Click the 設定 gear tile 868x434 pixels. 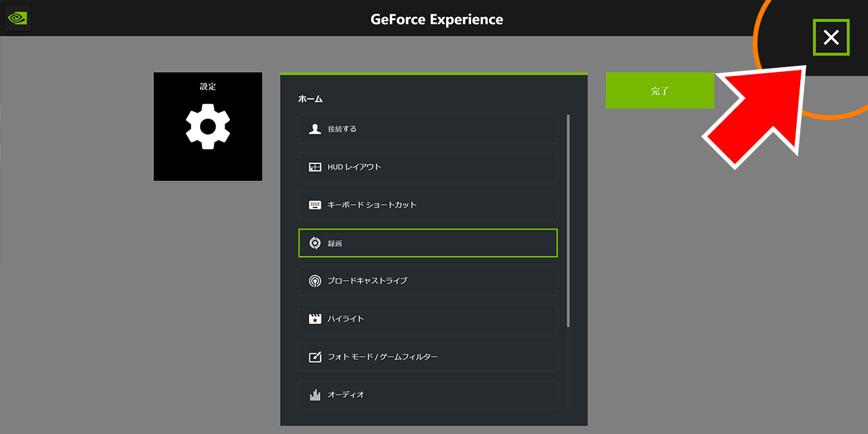click(208, 126)
